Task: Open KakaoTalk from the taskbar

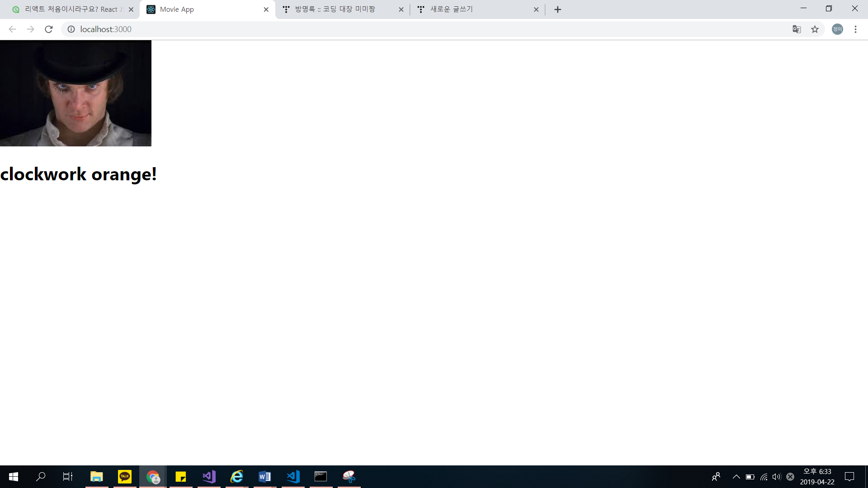Action: [124, 476]
